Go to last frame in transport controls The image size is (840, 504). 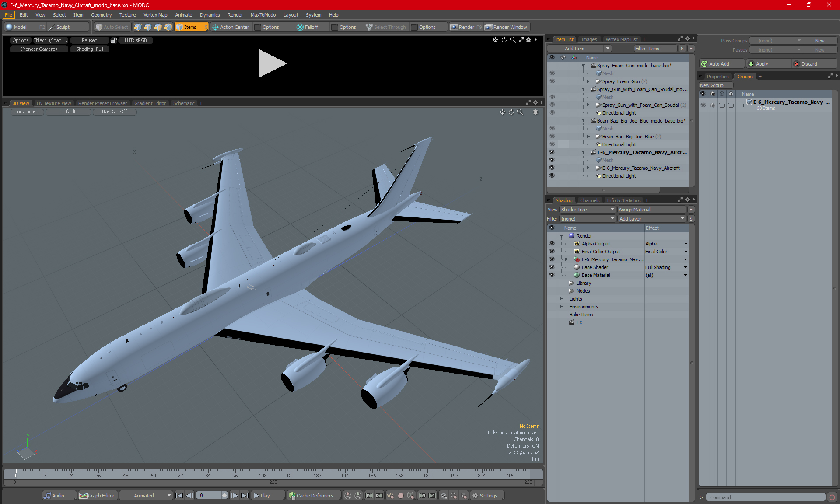coord(245,496)
